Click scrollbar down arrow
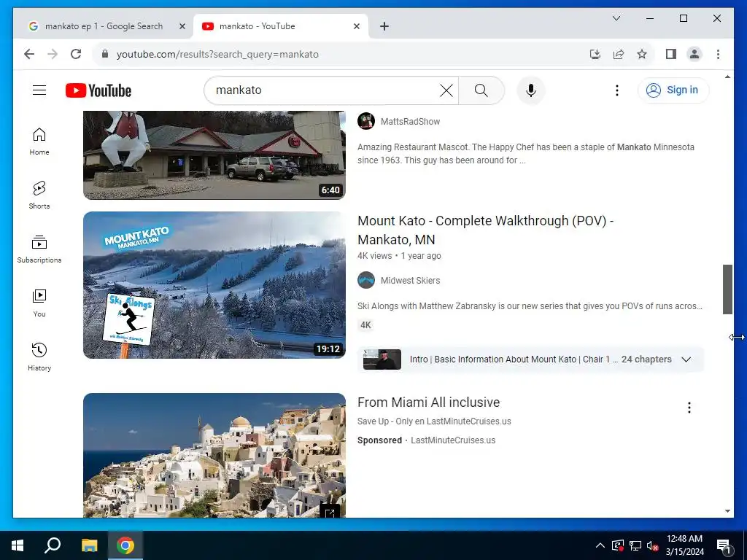This screenshot has height=560, width=747. [x=727, y=511]
